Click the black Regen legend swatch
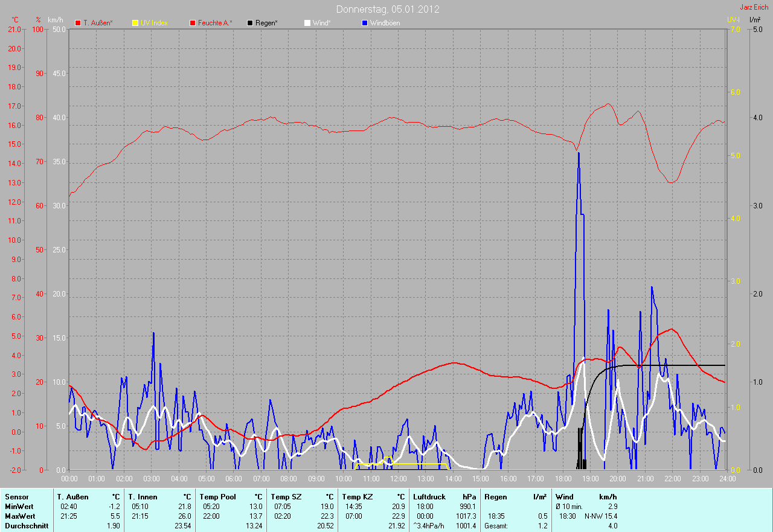Viewport: 773px width, 532px height. pyautogui.click(x=250, y=23)
